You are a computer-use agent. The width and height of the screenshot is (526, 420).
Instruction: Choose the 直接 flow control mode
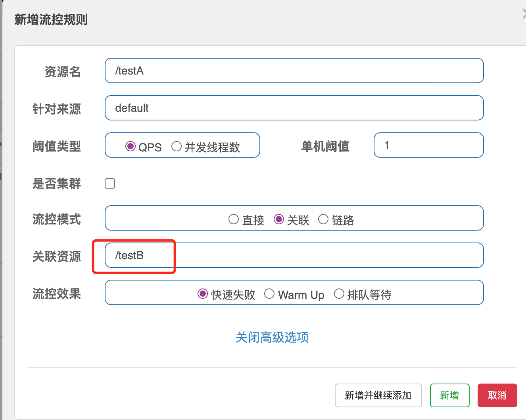pyautogui.click(x=234, y=219)
